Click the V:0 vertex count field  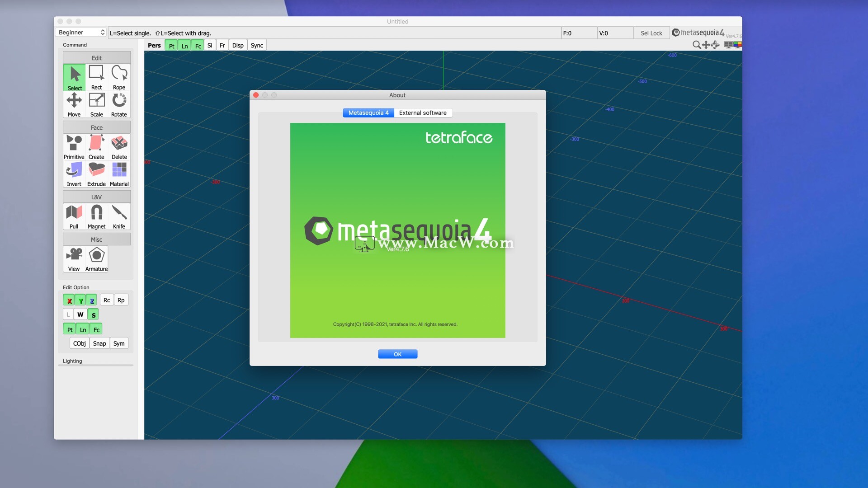tap(615, 33)
